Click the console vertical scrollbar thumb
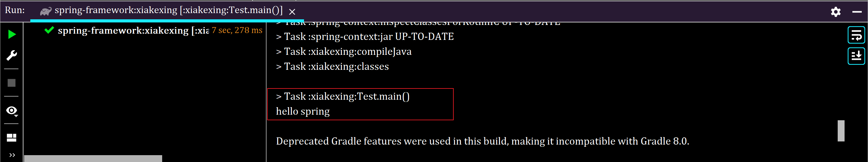This screenshot has width=868, height=162. pyautogui.click(x=841, y=131)
